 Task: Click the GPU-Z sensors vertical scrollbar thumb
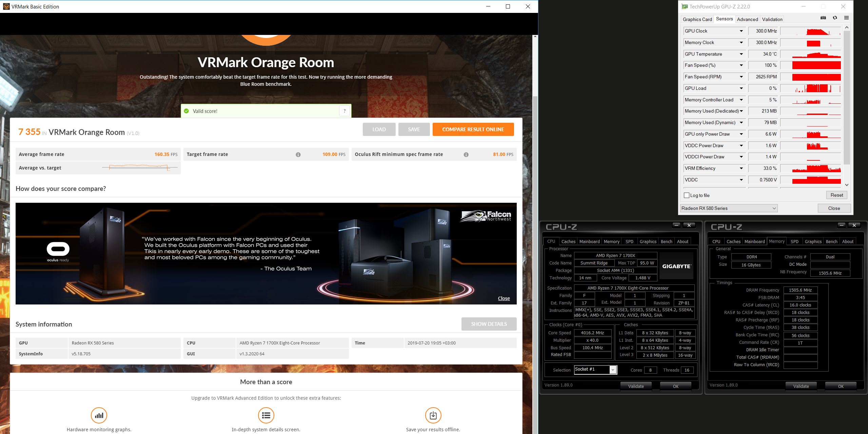847,98
